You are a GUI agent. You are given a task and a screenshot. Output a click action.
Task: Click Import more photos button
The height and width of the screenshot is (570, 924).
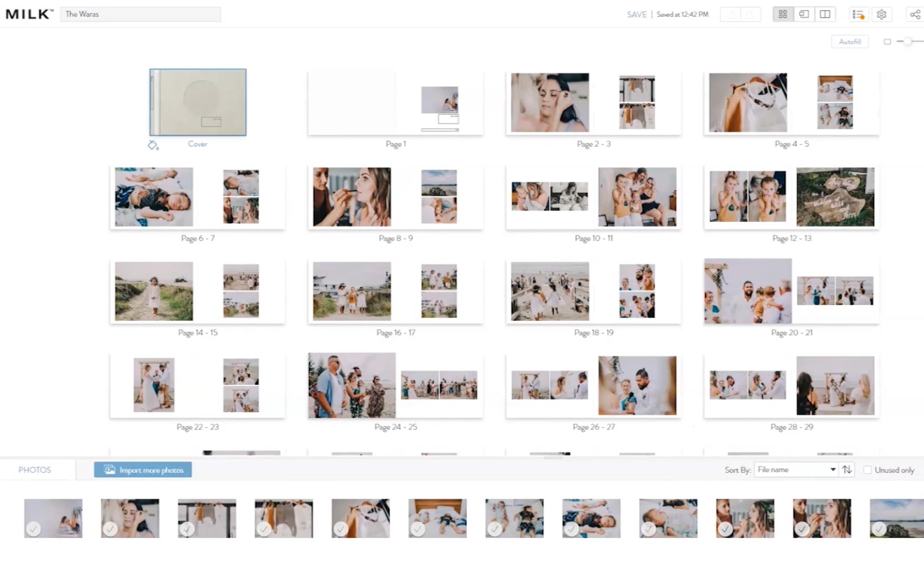[x=143, y=470]
